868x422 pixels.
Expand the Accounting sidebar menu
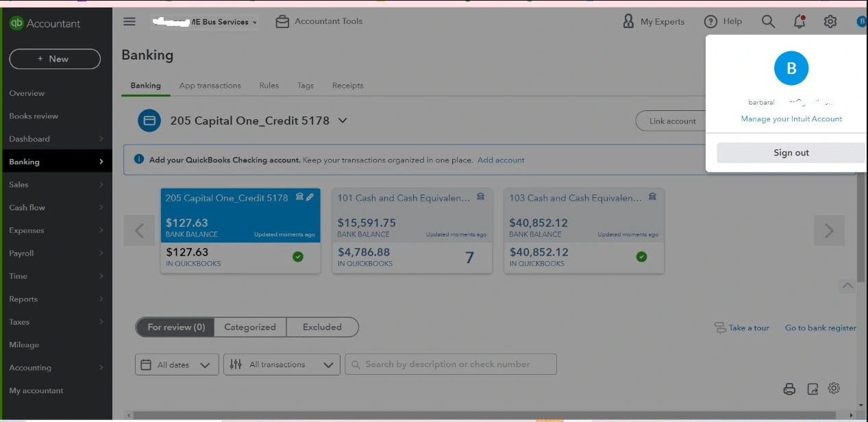[x=56, y=368]
